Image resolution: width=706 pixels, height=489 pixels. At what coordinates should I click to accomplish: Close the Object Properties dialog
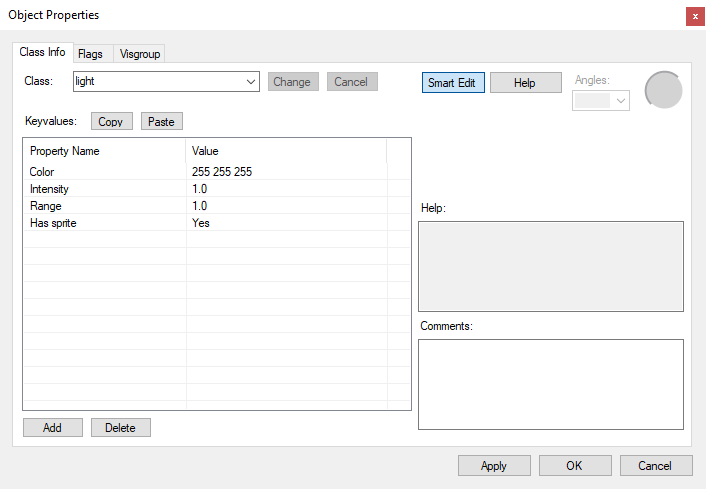click(694, 16)
